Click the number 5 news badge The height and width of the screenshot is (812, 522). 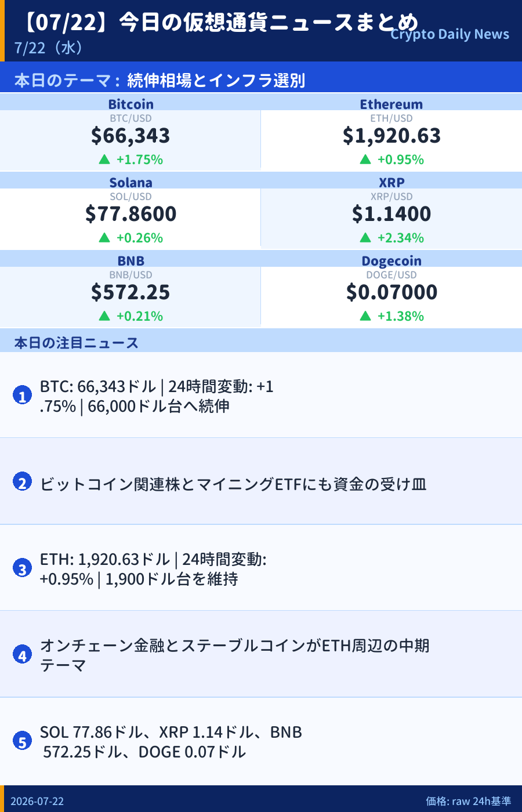coord(22,741)
